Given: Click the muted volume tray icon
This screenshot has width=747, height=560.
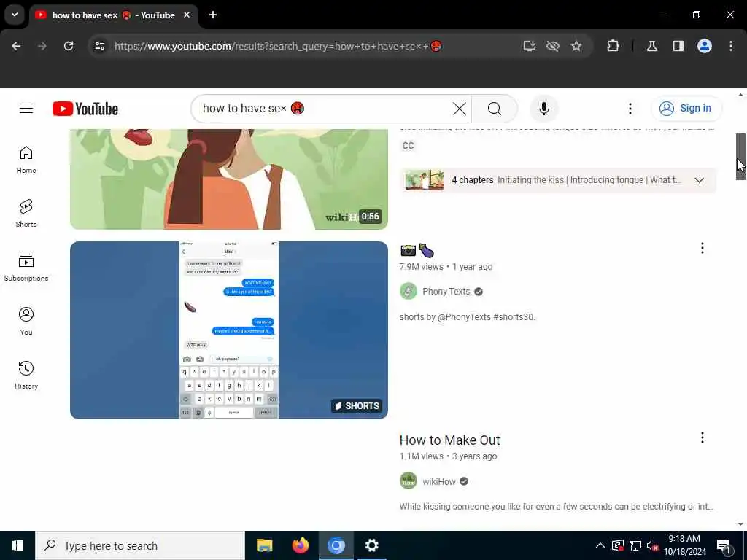Looking at the screenshot, I should pyautogui.click(x=652, y=545).
